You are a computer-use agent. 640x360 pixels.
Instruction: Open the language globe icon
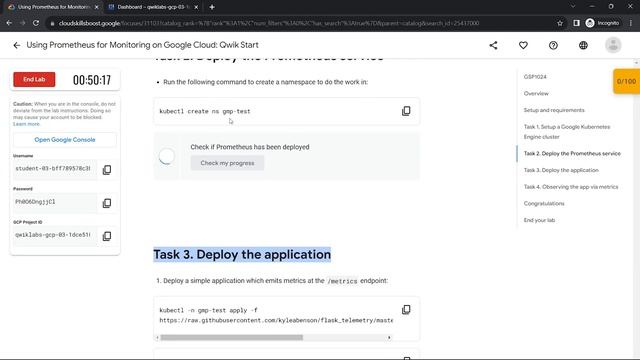(x=583, y=45)
